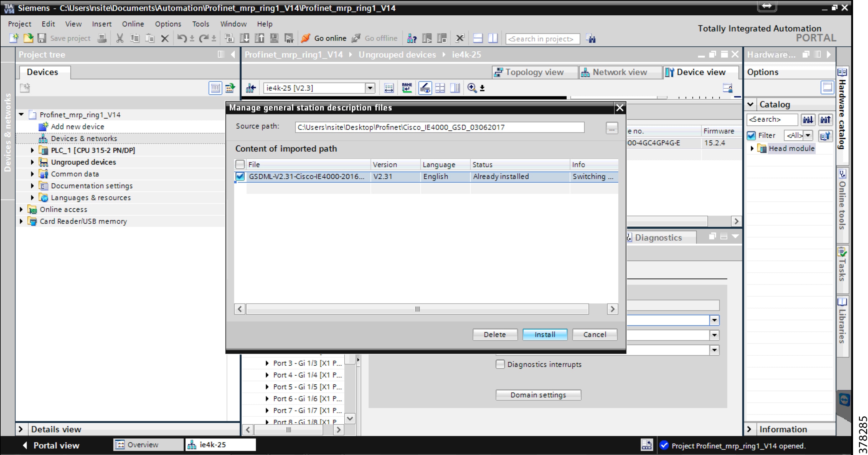
Task: Click the Source path text field
Action: 439,127
